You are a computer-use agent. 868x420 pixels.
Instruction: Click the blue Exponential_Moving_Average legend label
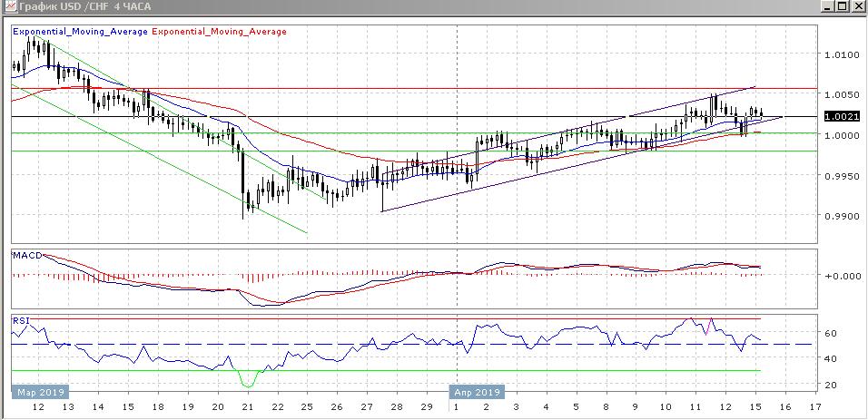(80, 32)
